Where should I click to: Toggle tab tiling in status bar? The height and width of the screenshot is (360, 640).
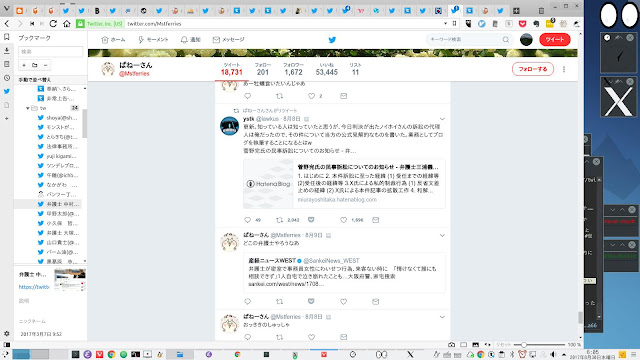point(463,344)
